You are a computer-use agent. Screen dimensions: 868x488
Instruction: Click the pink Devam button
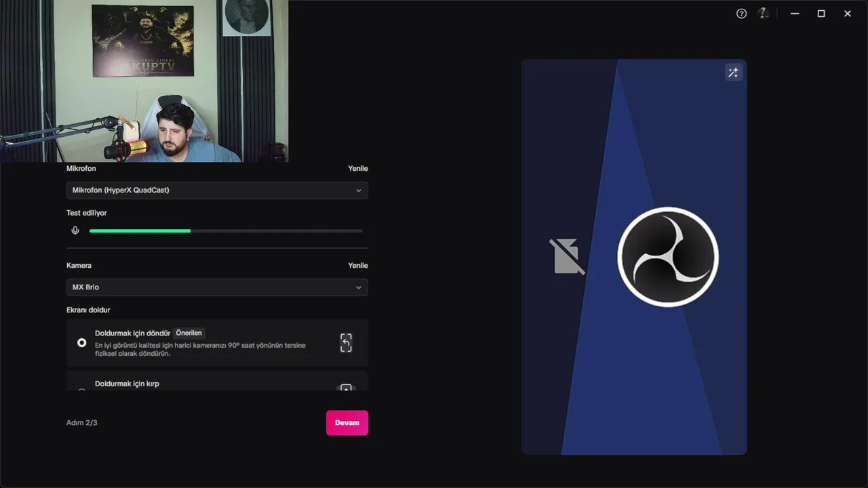pyautogui.click(x=347, y=423)
